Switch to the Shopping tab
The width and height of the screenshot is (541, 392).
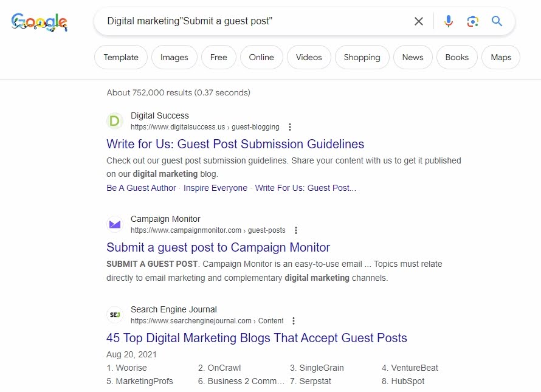362,57
